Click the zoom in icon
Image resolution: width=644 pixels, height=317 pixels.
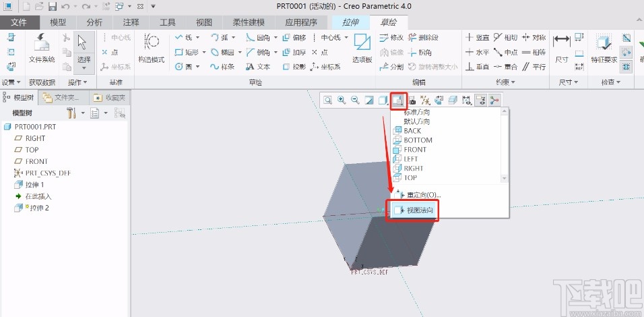342,100
